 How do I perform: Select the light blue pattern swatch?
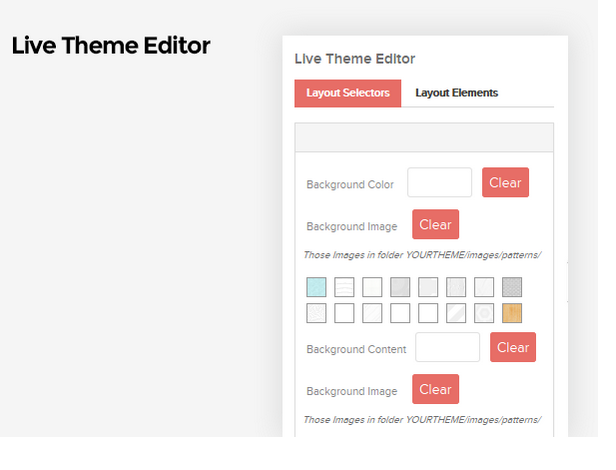[x=316, y=287]
